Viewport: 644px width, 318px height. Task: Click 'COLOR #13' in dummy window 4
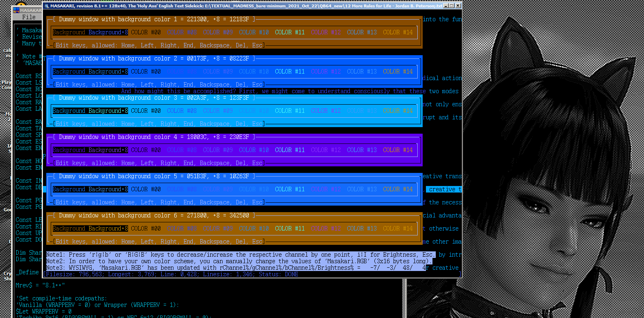pos(362,150)
